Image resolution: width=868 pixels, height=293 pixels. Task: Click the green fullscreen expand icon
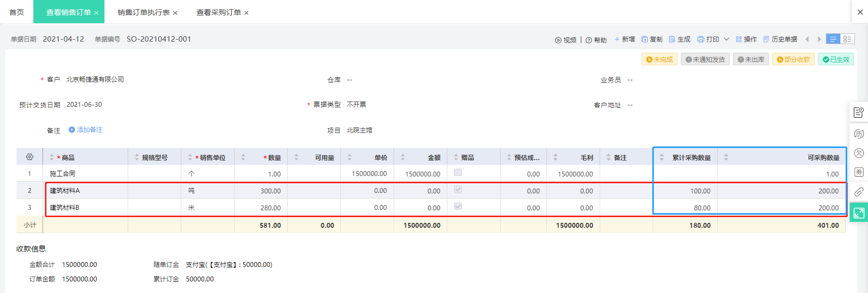tap(859, 213)
